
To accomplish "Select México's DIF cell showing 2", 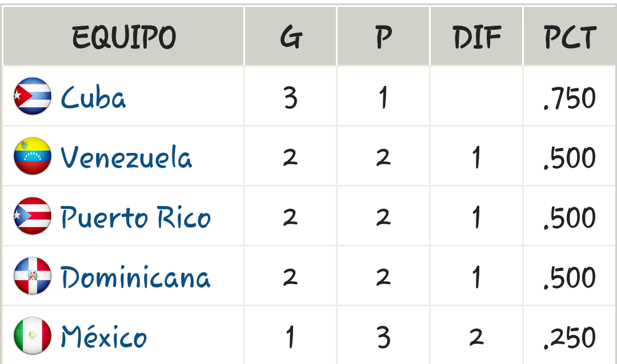I will coord(476,335).
